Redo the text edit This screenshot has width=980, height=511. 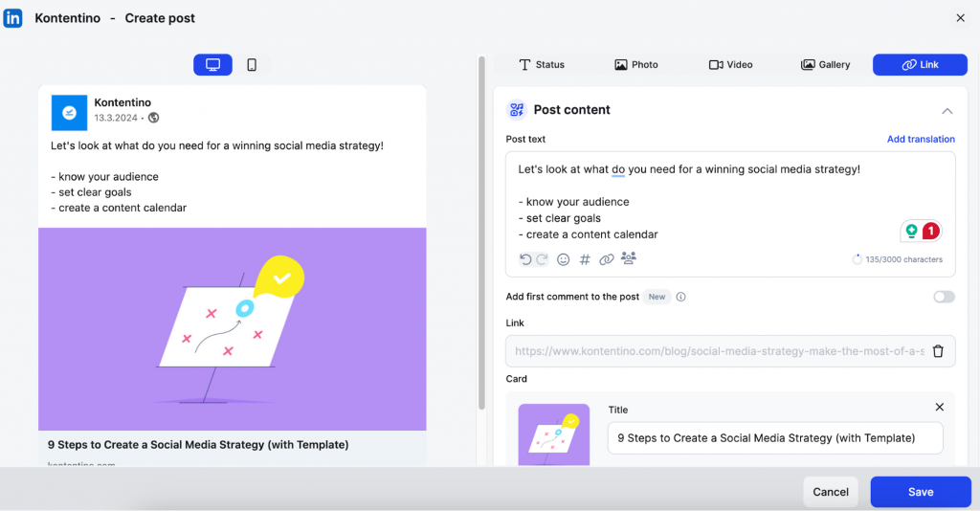(x=542, y=259)
